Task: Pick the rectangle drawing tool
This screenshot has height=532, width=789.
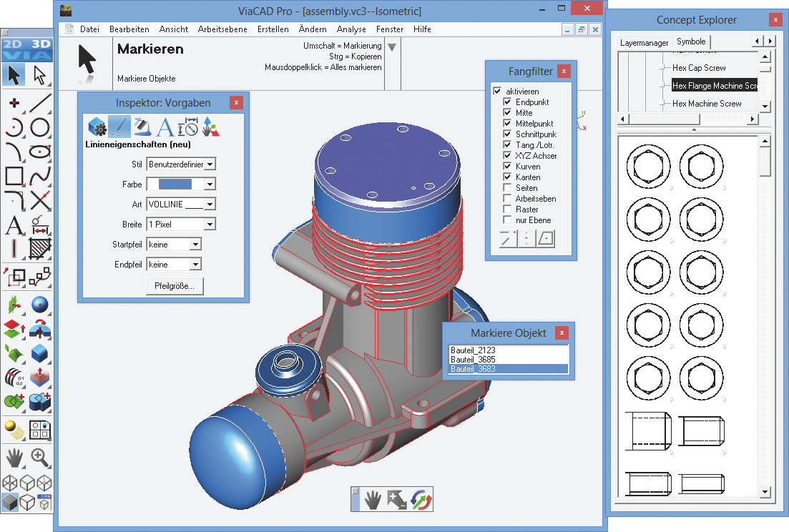Action: (14, 175)
